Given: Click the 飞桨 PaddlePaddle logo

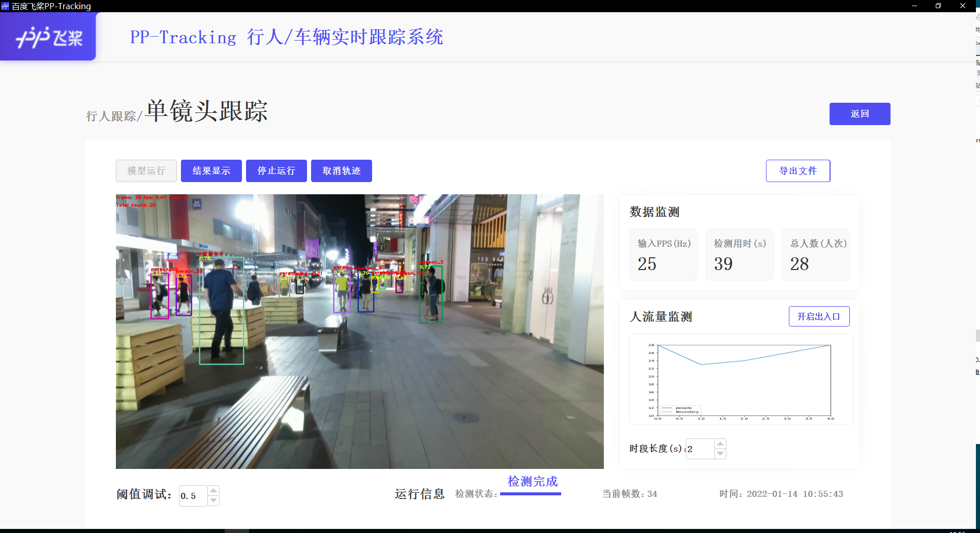Looking at the screenshot, I should pos(47,36).
